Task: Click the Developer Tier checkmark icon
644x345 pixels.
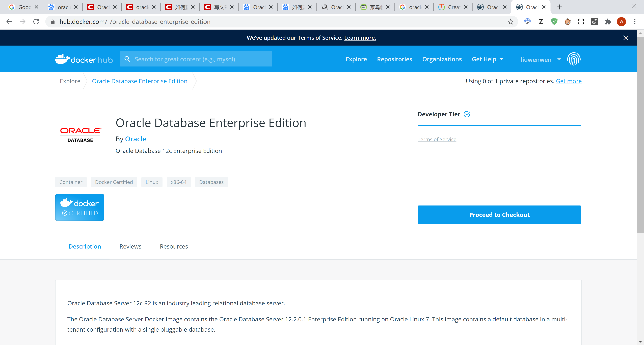Action: click(467, 114)
